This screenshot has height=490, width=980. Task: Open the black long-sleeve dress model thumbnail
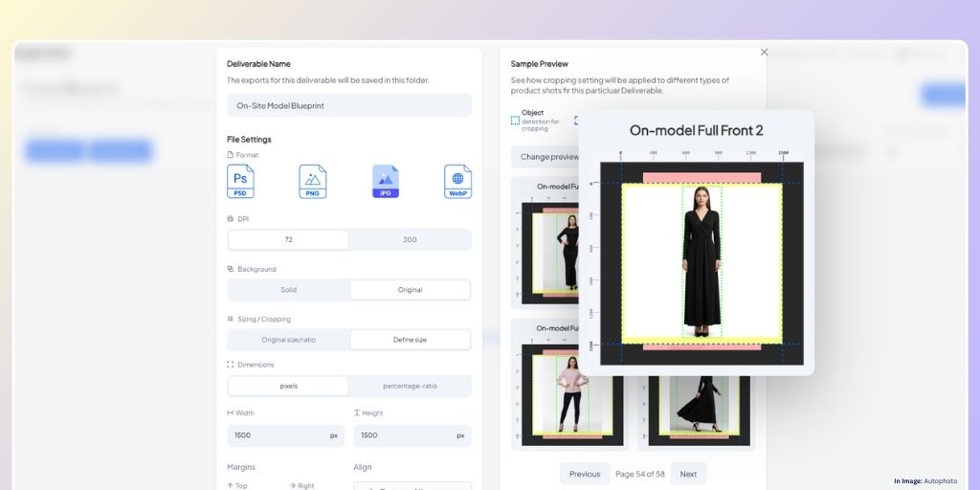pos(550,253)
